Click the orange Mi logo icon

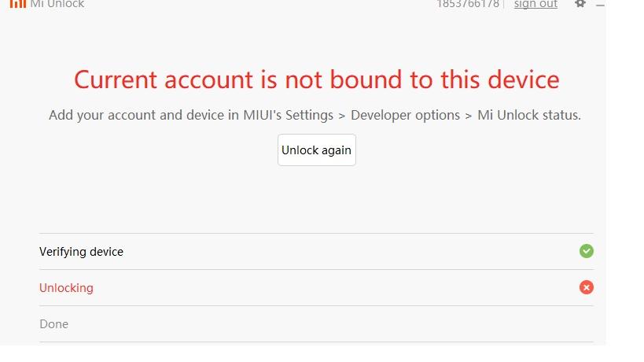tap(17, 3)
